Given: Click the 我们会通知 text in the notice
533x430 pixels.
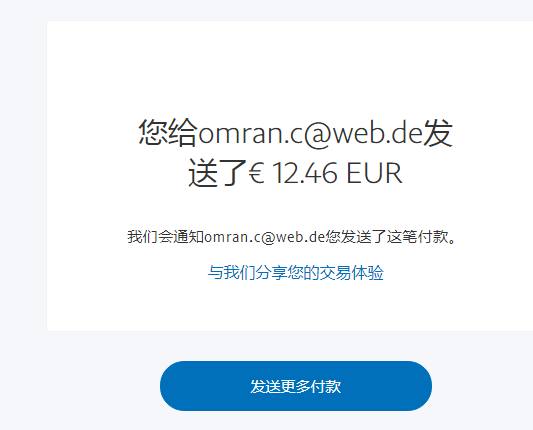Looking at the screenshot, I should coord(166,237).
